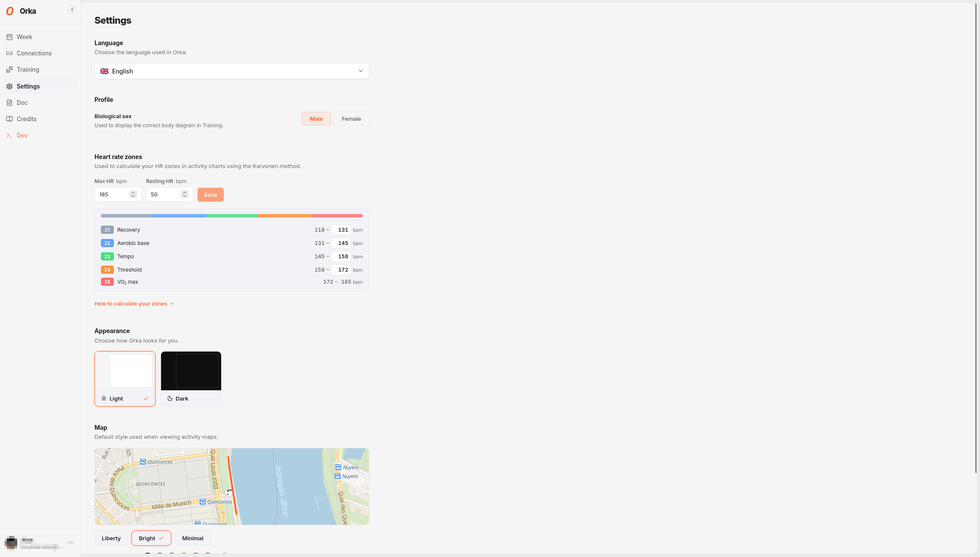Select the Liberty map style
This screenshot has width=980, height=557.
[x=111, y=539]
